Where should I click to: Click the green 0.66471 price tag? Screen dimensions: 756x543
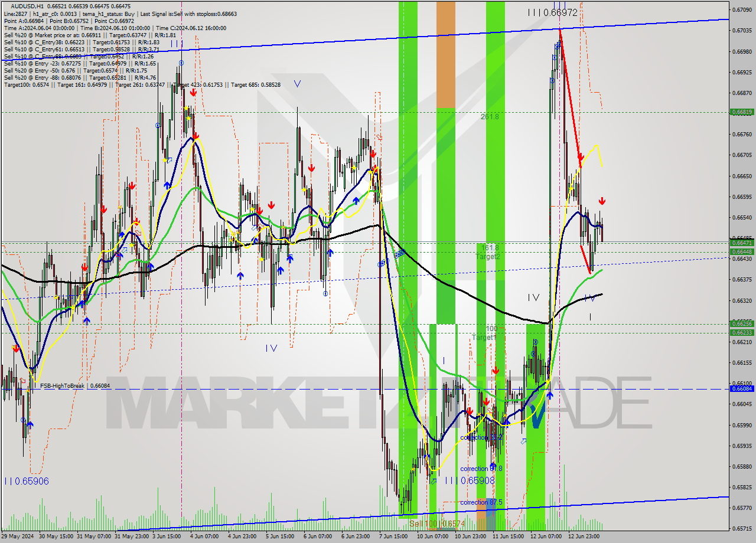(742, 243)
